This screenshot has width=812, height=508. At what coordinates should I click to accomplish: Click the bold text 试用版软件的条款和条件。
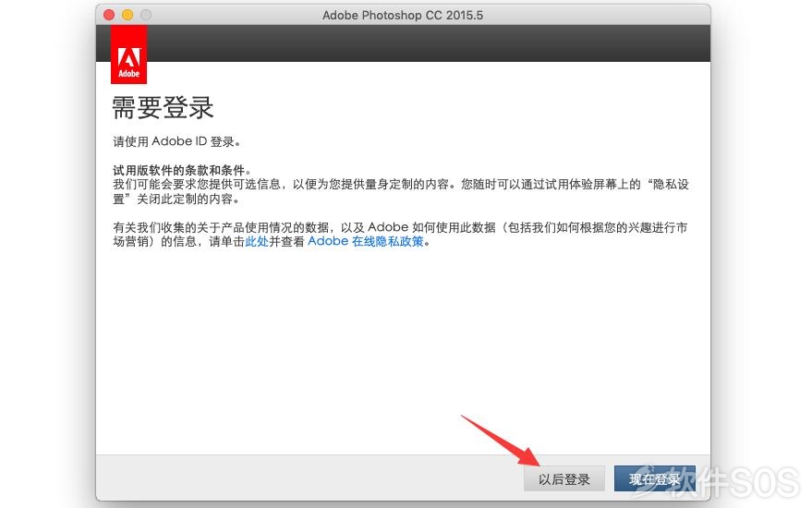point(182,170)
